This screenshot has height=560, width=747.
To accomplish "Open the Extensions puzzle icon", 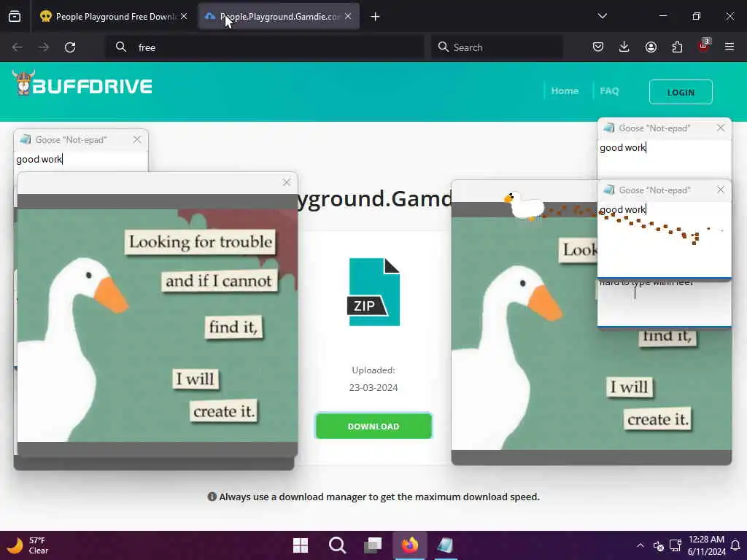I will 677,47.
